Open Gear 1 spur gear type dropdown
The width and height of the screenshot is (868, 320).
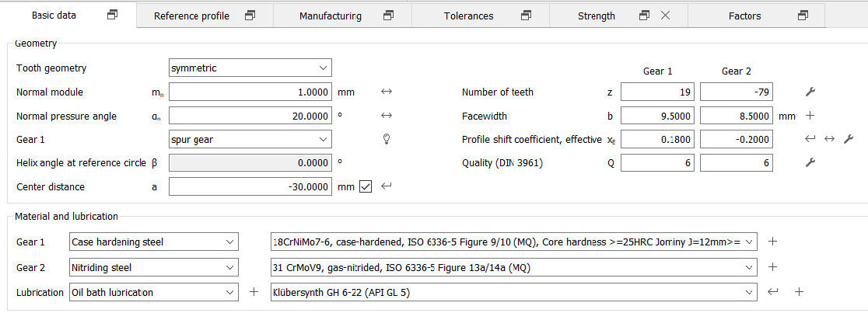250,139
